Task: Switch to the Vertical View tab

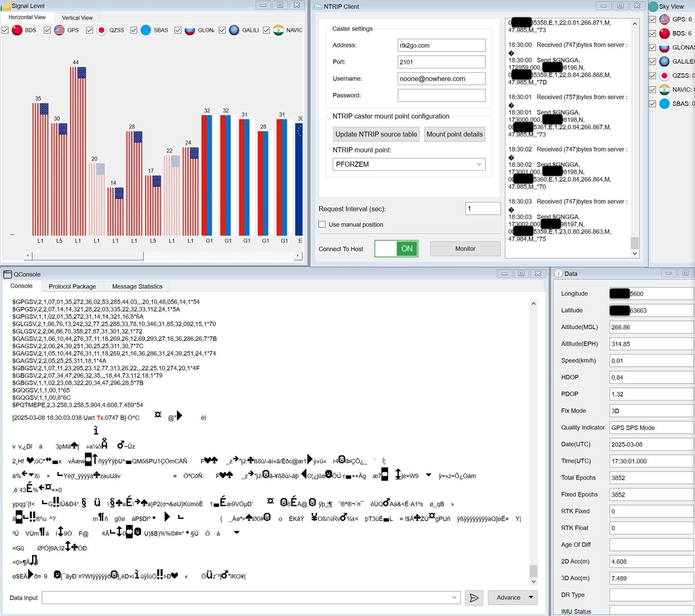Action: pos(77,18)
